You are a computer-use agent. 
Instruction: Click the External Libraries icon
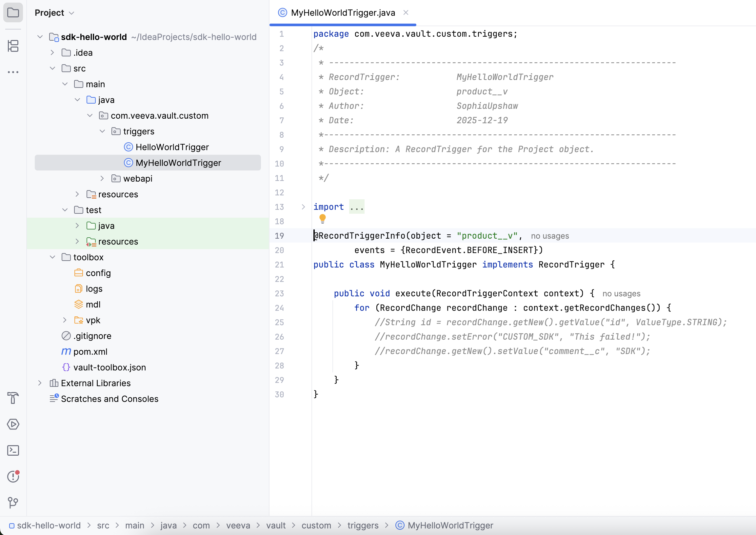(54, 383)
